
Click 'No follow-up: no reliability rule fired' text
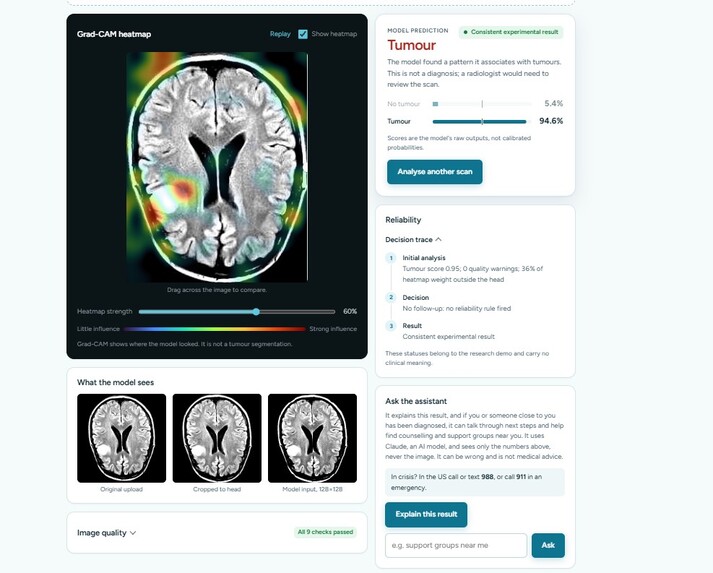click(x=457, y=308)
